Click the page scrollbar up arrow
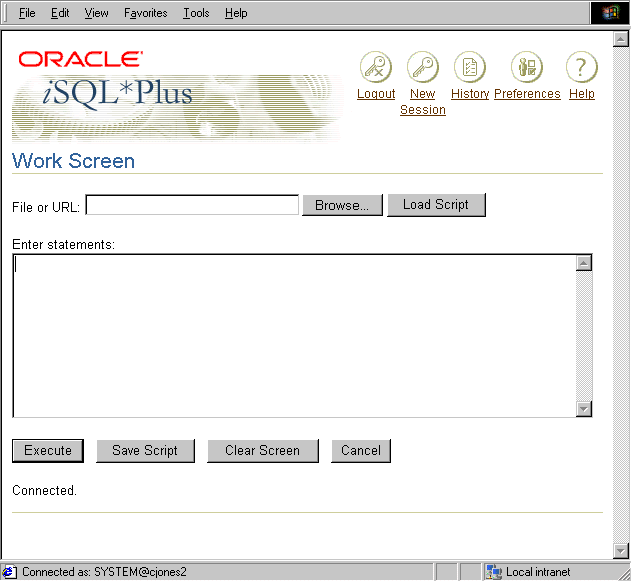The image size is (631, 581). tap(621, 38)
